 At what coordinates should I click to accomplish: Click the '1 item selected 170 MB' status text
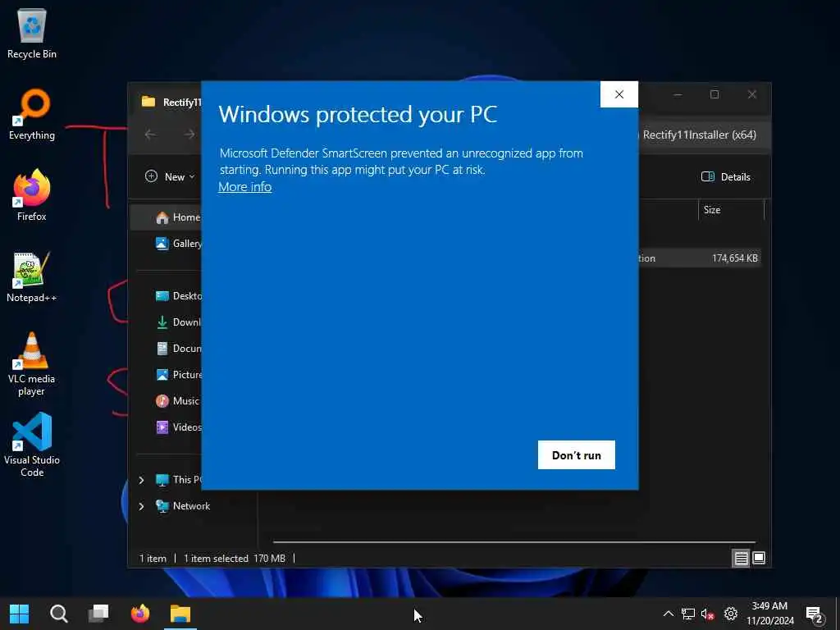point(235,558)
